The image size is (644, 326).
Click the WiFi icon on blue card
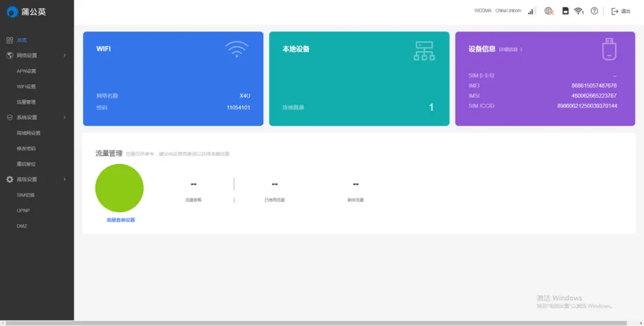(x=236, y=49)
